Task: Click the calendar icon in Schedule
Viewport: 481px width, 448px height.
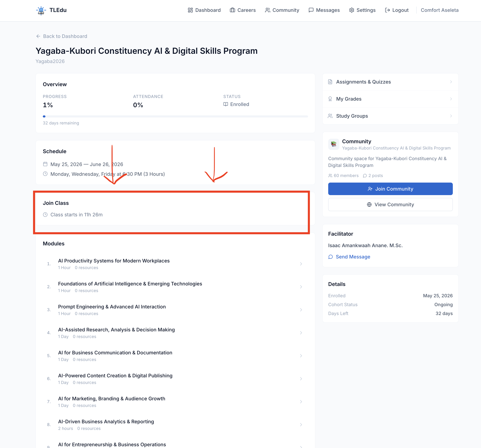Action: point(45,164)
